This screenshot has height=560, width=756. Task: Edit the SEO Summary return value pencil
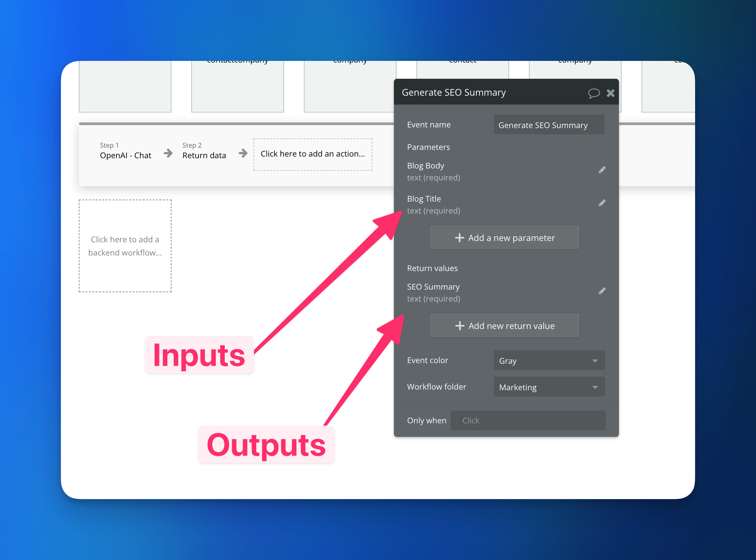[x=602, y=291]
